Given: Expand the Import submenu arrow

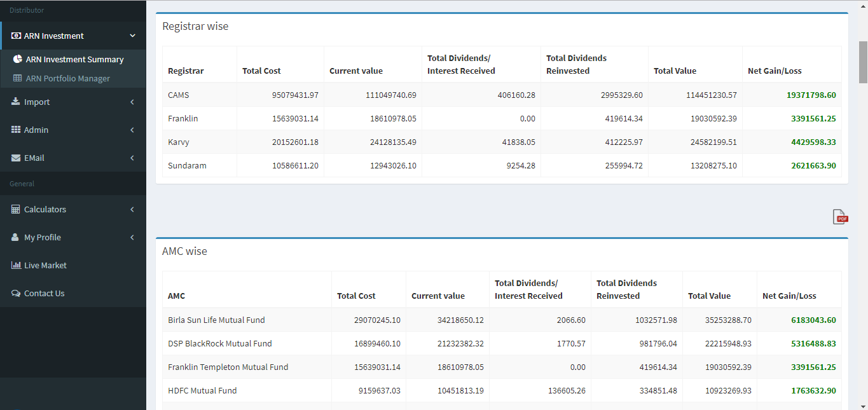Looking at the screenshot, I should click(132, 102).
